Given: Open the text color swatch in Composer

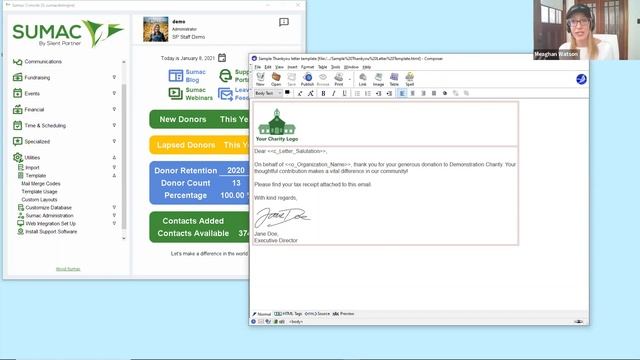Looking at the screenshot, I should [287, 93].
